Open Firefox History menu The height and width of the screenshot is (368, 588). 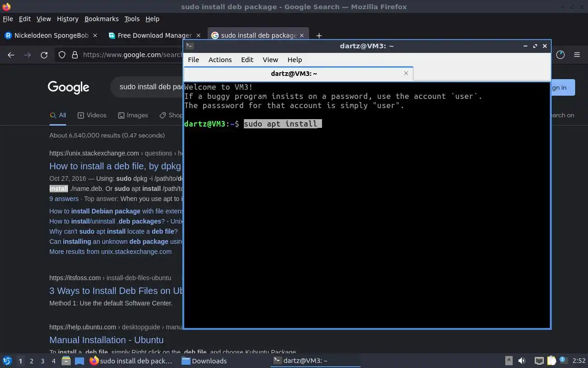pyautogui.click(x=68, y=19)
